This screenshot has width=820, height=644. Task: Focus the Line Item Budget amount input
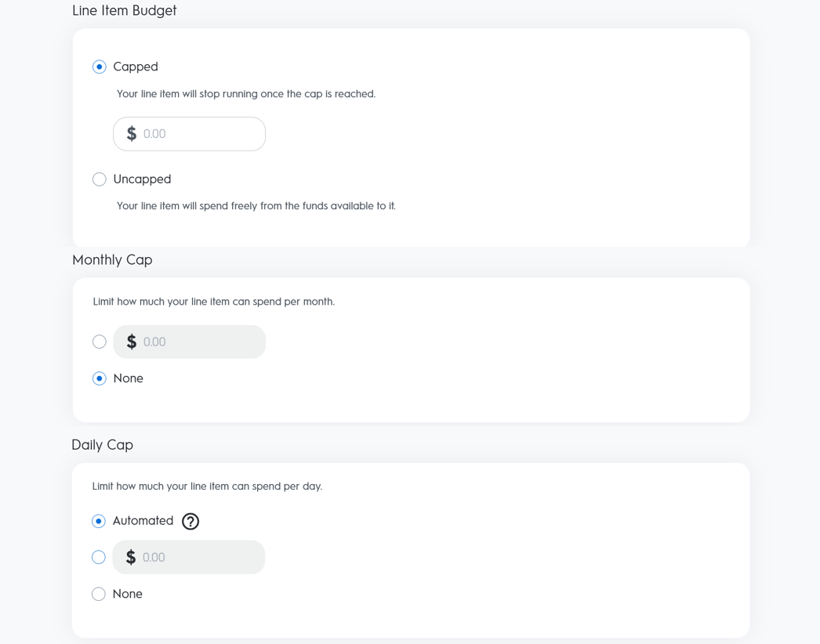pyautogui.click(x=200, y=134)
